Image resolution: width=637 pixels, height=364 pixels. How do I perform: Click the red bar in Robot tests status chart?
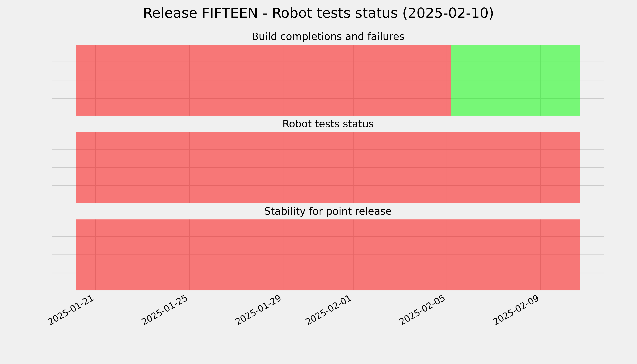click(x=328, y=167)
